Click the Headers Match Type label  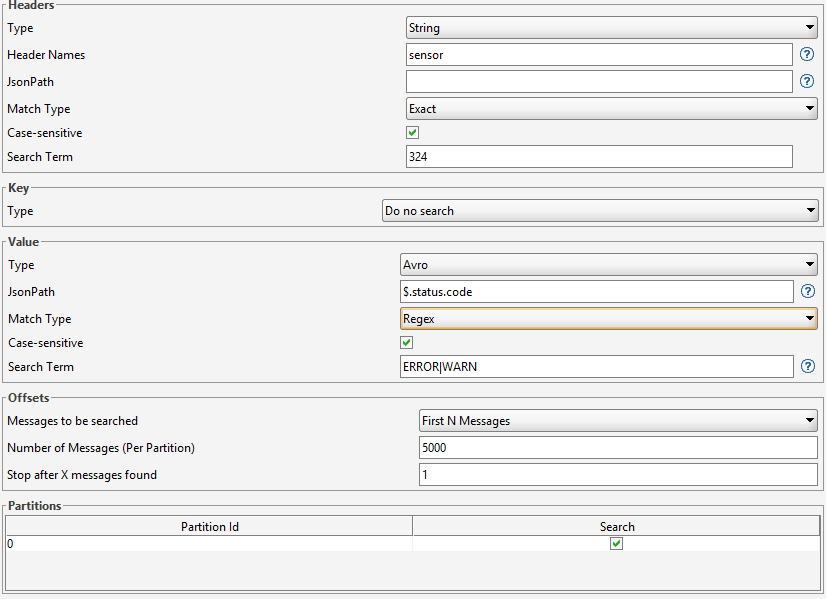pos(38,109)
